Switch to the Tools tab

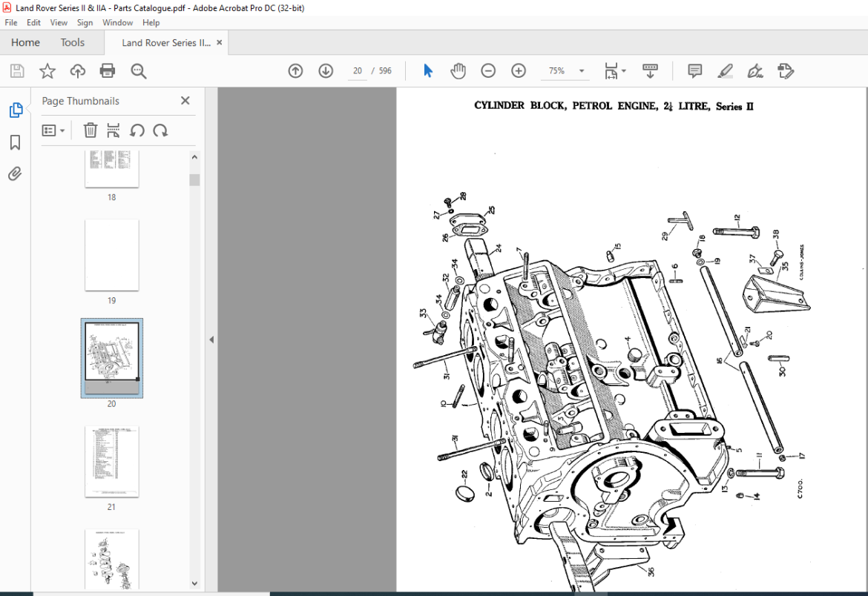point(72,42)
